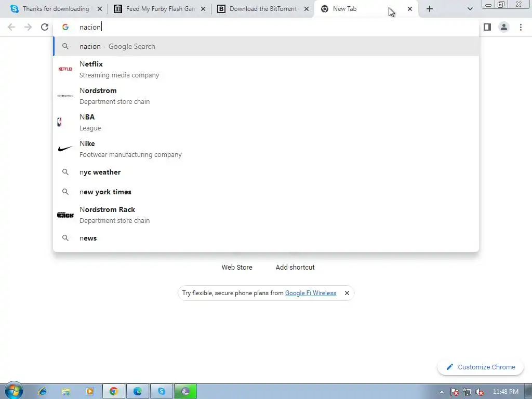Choose Netflix suggestion
The image size is (532, 399).
[266, 69]
